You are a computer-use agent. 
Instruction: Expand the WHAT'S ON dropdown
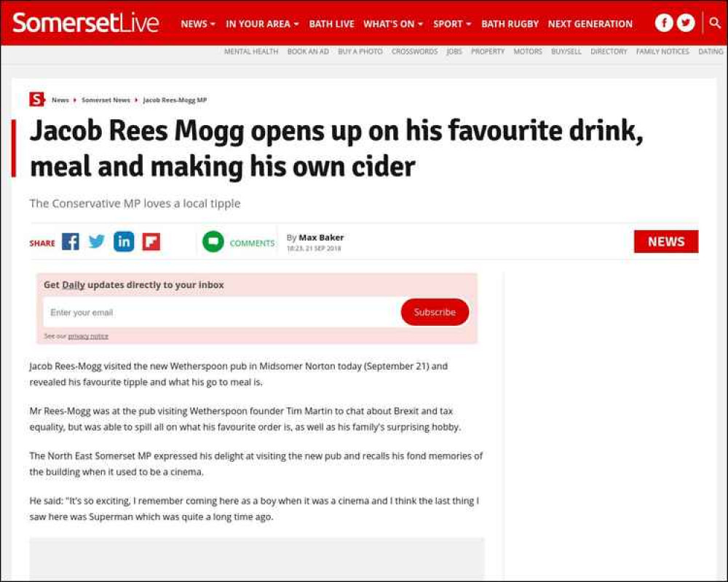tap(393, 24)
